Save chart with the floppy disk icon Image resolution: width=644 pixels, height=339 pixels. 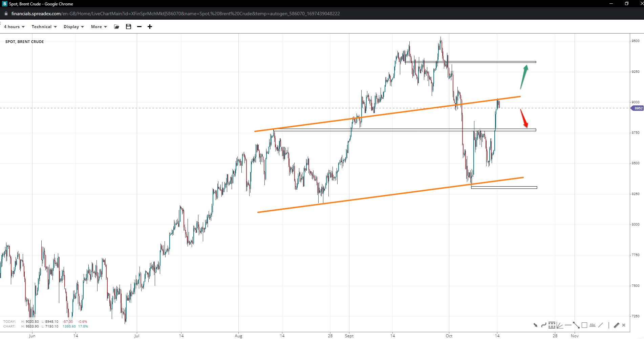128,27
